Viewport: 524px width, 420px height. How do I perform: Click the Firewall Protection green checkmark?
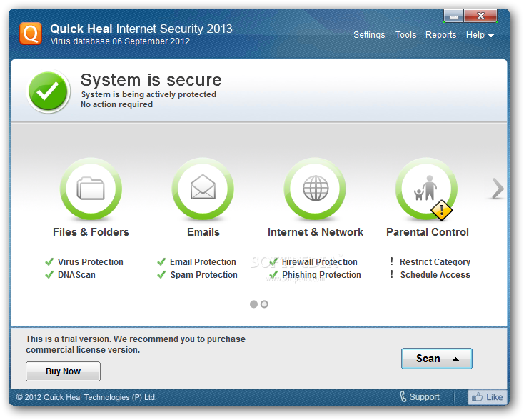tap(273, 262)
